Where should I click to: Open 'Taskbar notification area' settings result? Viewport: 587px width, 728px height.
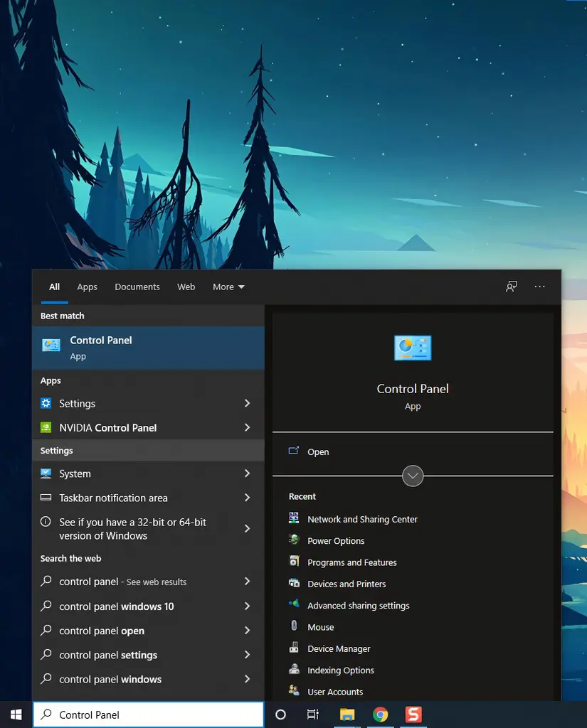tap(113, 498)
